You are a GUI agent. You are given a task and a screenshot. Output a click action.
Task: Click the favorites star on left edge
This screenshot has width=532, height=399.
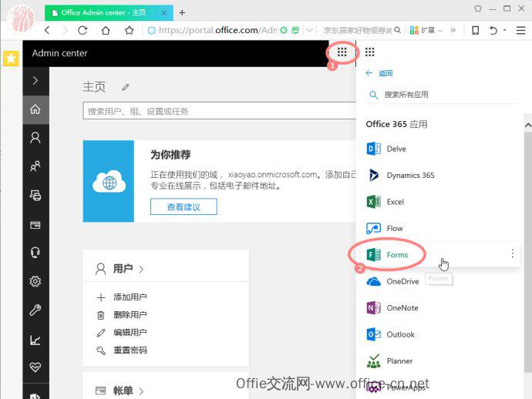click(11, 59)
